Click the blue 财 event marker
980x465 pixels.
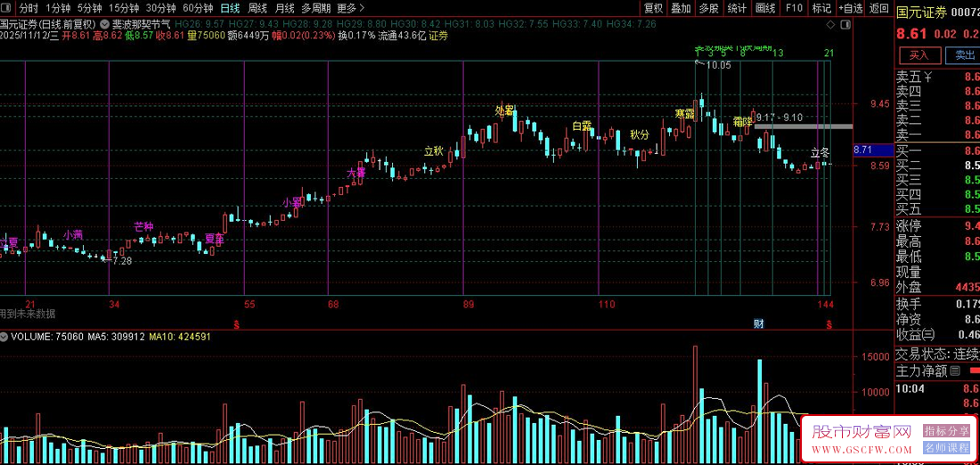click(758, 323)
